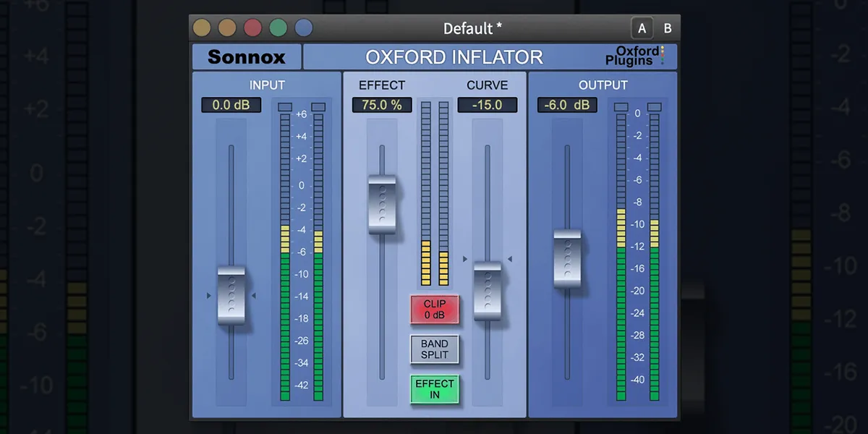Viewport: 868px width, 434px height.
Task: Click the Input gain fader handle
Action: pos(233,296)
